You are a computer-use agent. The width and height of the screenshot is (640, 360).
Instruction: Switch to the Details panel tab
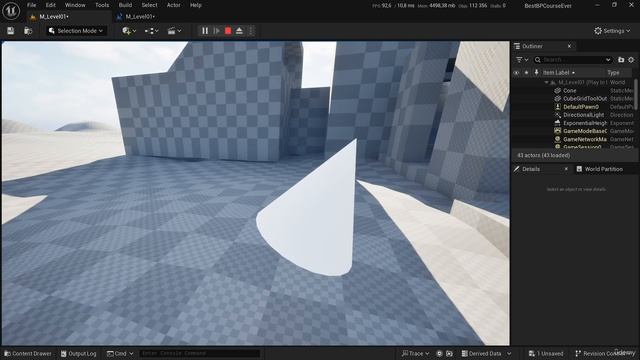click(531, 169)
